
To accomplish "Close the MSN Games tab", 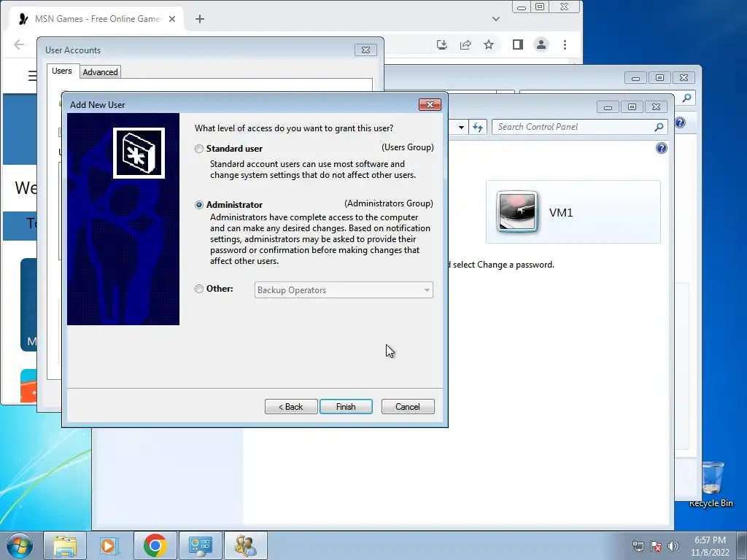I will [172, 19].
